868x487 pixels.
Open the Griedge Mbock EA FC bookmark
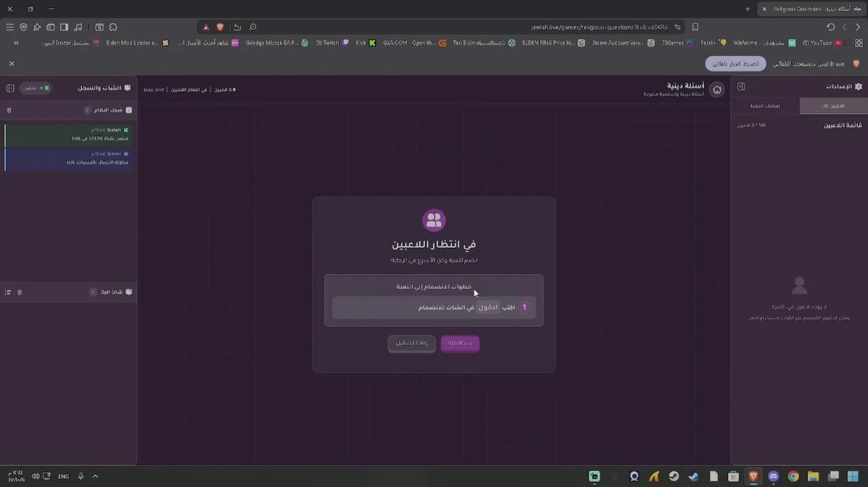[277, 43]
